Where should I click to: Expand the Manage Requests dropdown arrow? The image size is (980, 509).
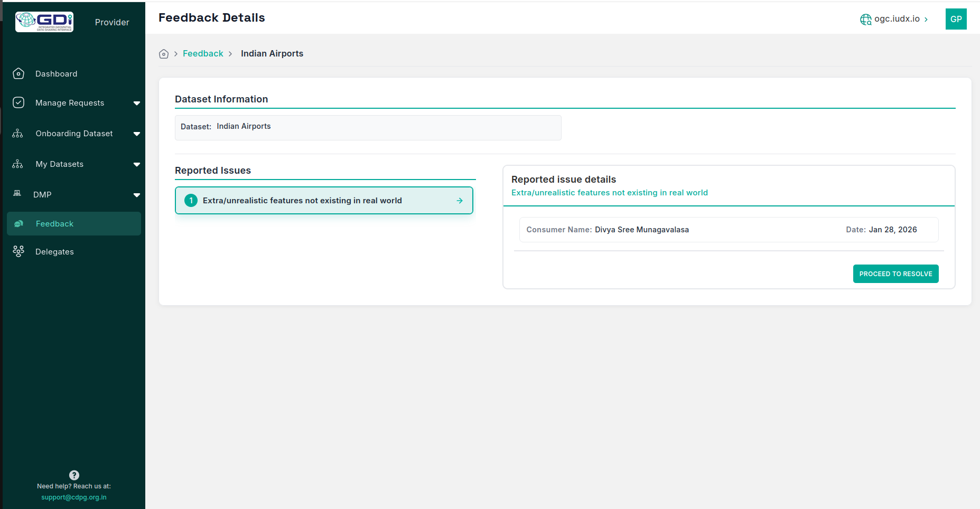(x=137, y=103)
